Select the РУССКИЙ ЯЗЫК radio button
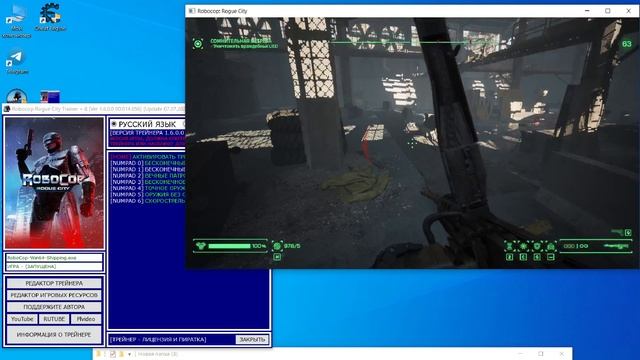Image resolution: width=640 pixels, height=360 pixels. point(114,124)
